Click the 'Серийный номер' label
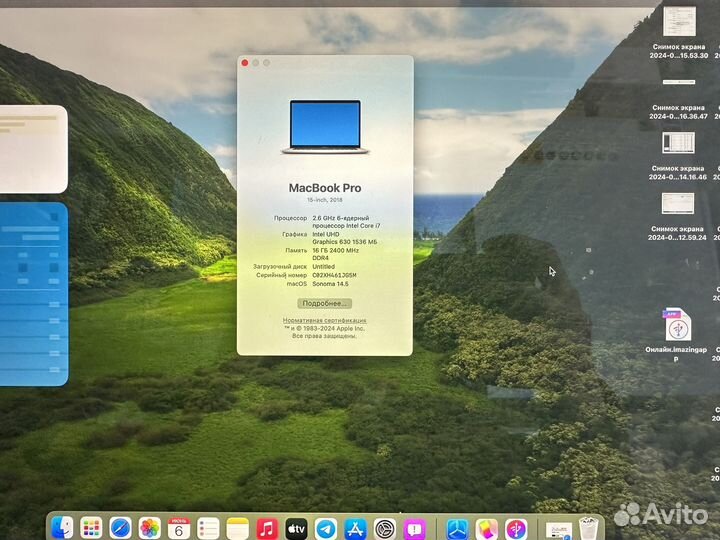 281,276
